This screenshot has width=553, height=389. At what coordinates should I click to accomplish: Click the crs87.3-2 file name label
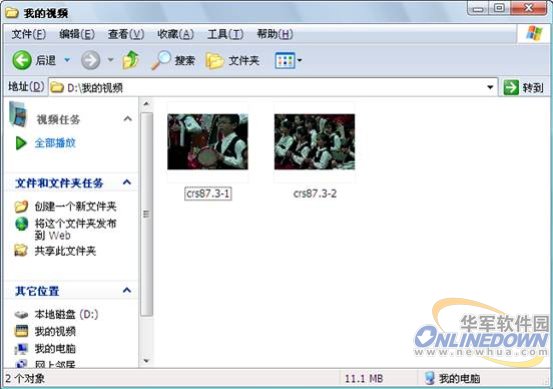click(x=315, y=193)
